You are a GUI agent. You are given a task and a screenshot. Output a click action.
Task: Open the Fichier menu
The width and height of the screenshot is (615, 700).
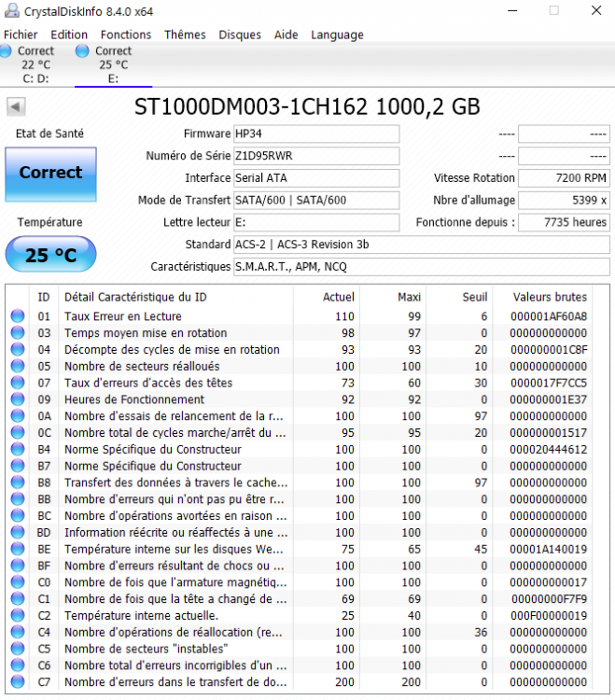[x=21, y=35]
